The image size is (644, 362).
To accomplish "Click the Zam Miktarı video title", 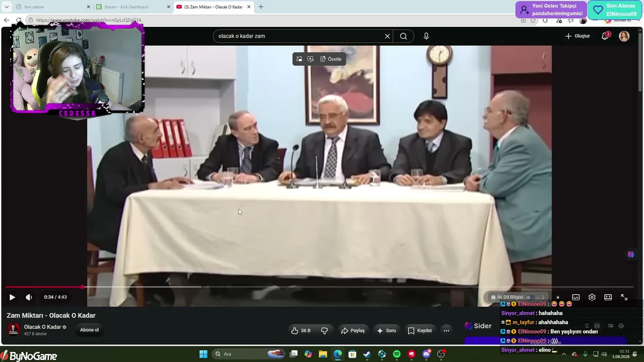I will coord(51,315).
